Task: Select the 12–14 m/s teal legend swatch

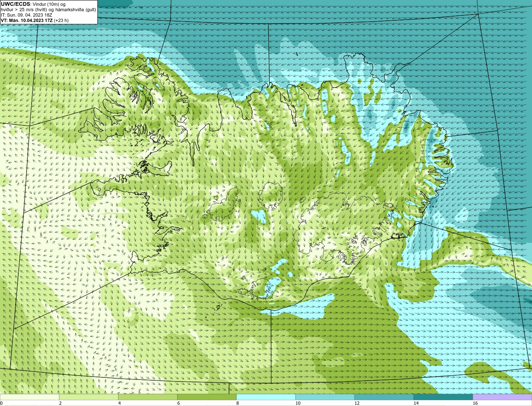Action: [x=384, y=397]
